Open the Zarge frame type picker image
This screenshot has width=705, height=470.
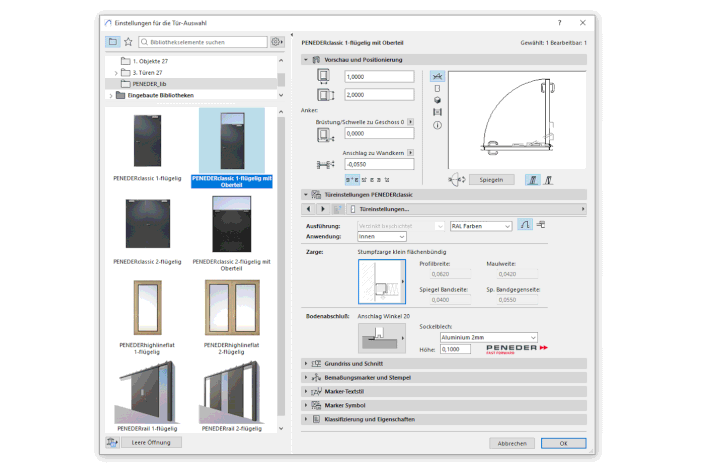pyautogui.click(x=382, y=282)
